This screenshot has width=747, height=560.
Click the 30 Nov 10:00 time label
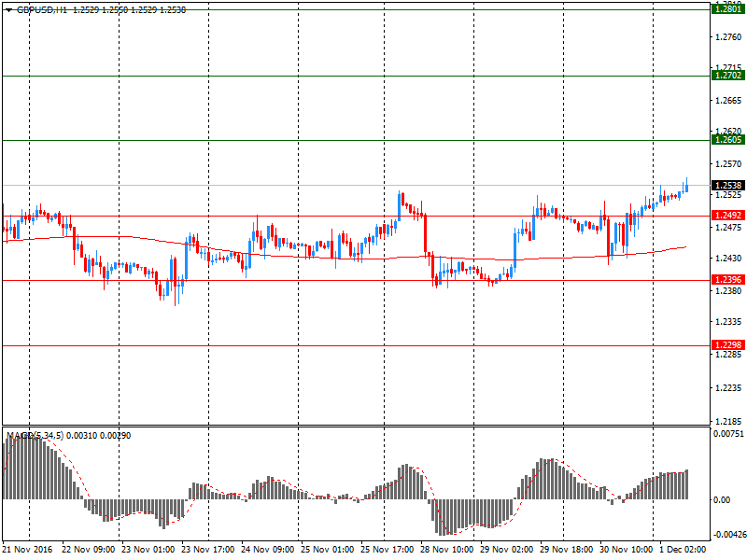coord(626,549)
